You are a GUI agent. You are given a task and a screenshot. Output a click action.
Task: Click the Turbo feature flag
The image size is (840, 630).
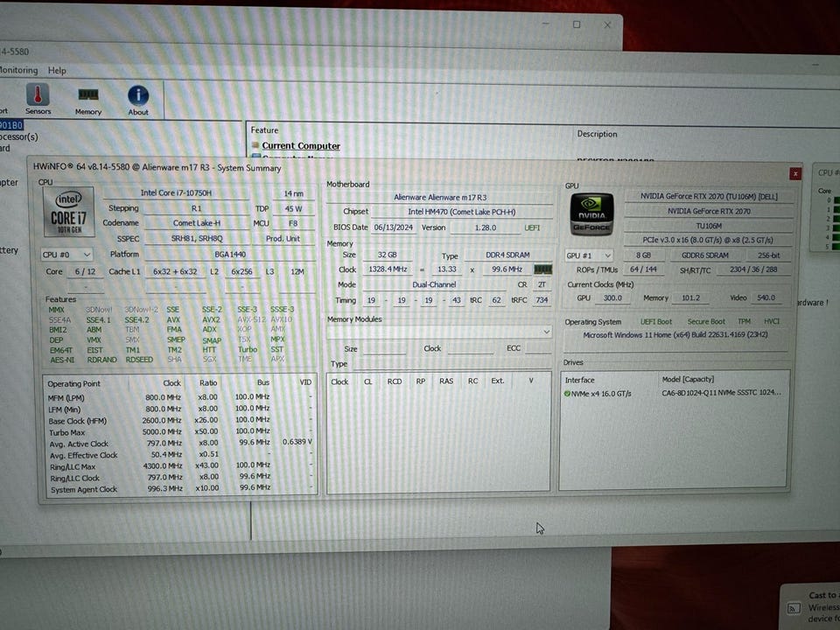tap(248, 349)
